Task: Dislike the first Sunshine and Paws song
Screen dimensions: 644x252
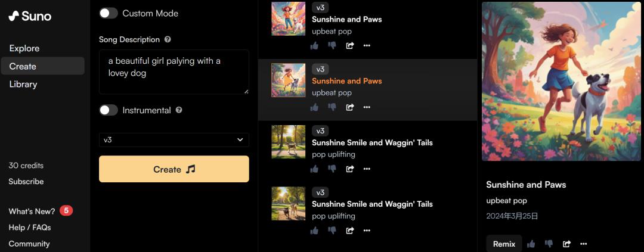Action: pos(332,45)
